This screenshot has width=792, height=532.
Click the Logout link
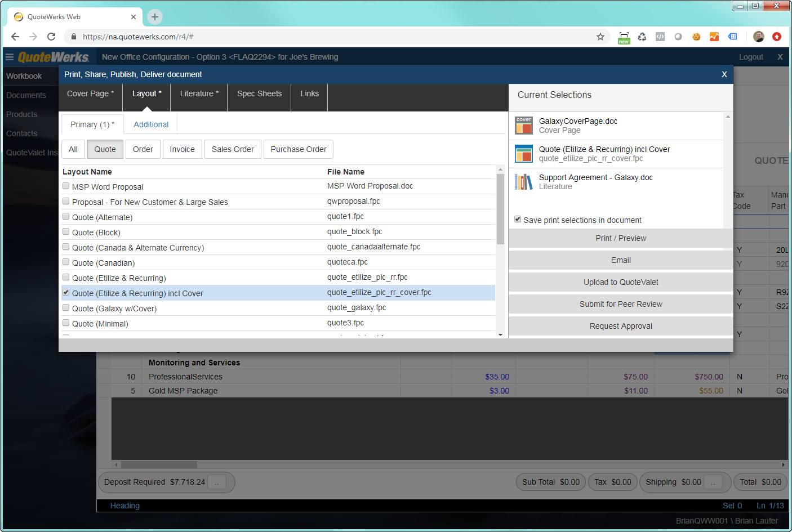[x=751, y=57]
